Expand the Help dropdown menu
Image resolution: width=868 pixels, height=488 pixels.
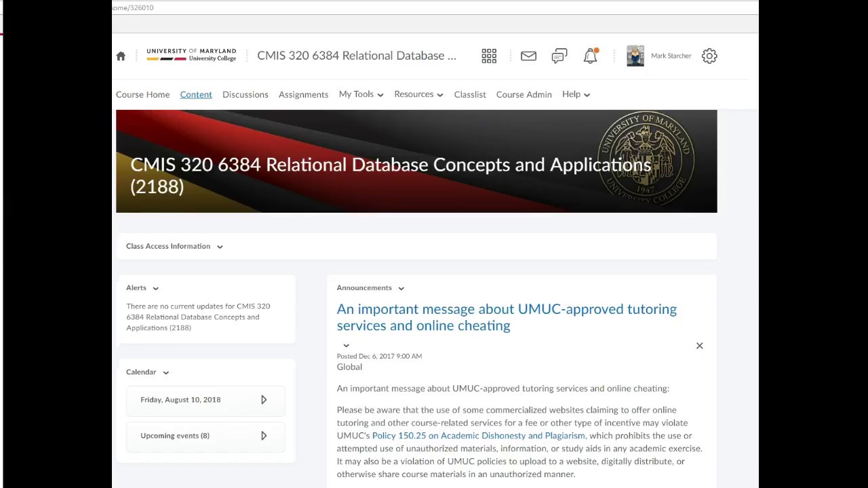click(576, 94)
